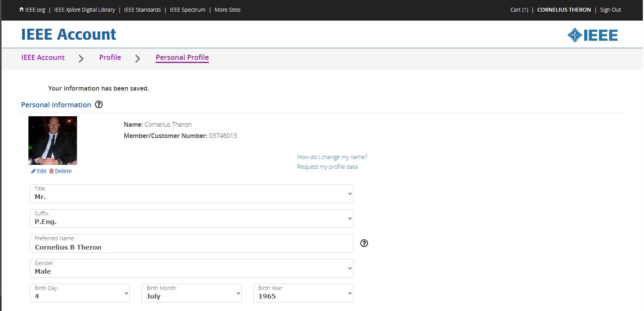Viewport: 644px width, 311px height.
Task: Expand the Gender dropdown
Action: click(191, 268)
